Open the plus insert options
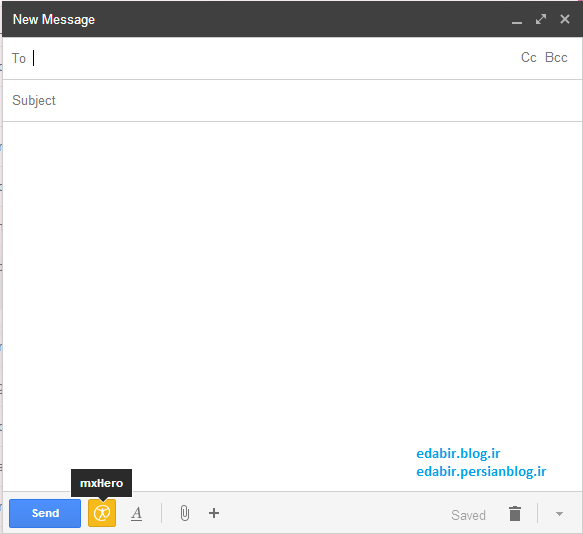583x534 pixels. (x=214, y=513)
